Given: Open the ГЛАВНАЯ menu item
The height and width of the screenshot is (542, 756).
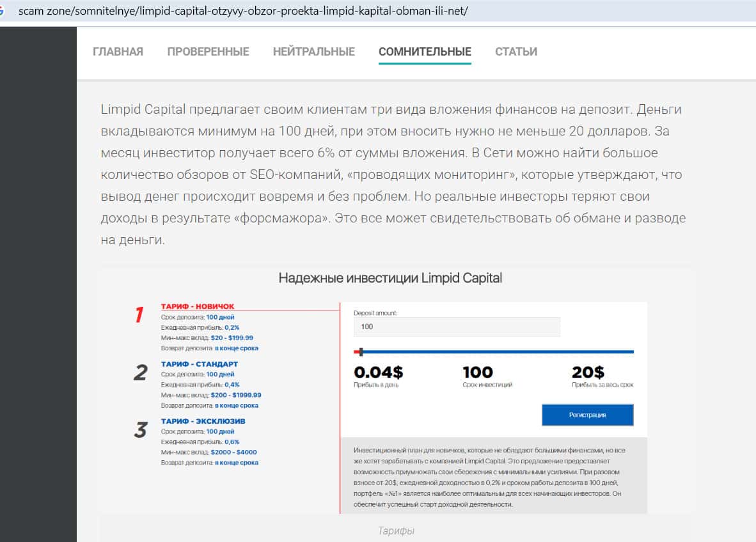Looking at the screenshot, I should (x=118, y=52).
